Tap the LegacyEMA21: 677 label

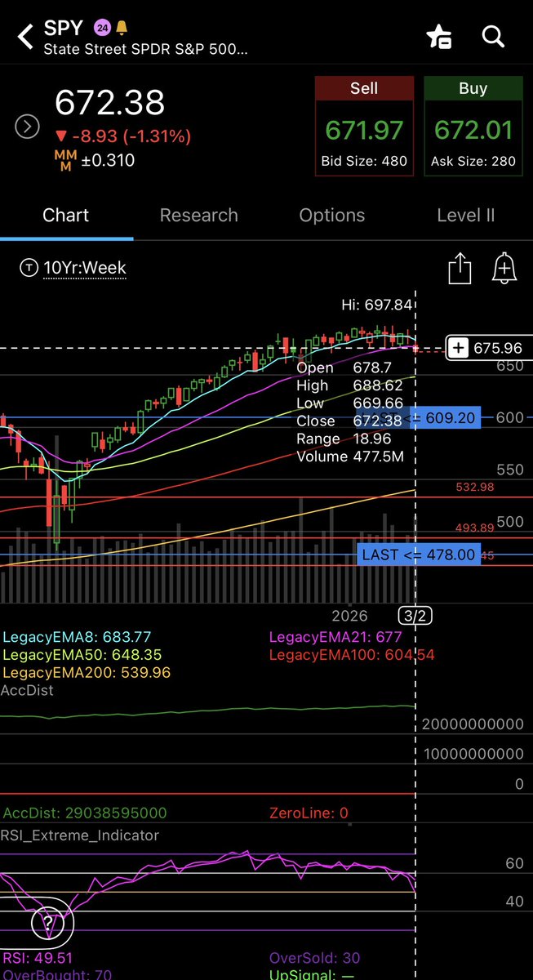point(335,637)
